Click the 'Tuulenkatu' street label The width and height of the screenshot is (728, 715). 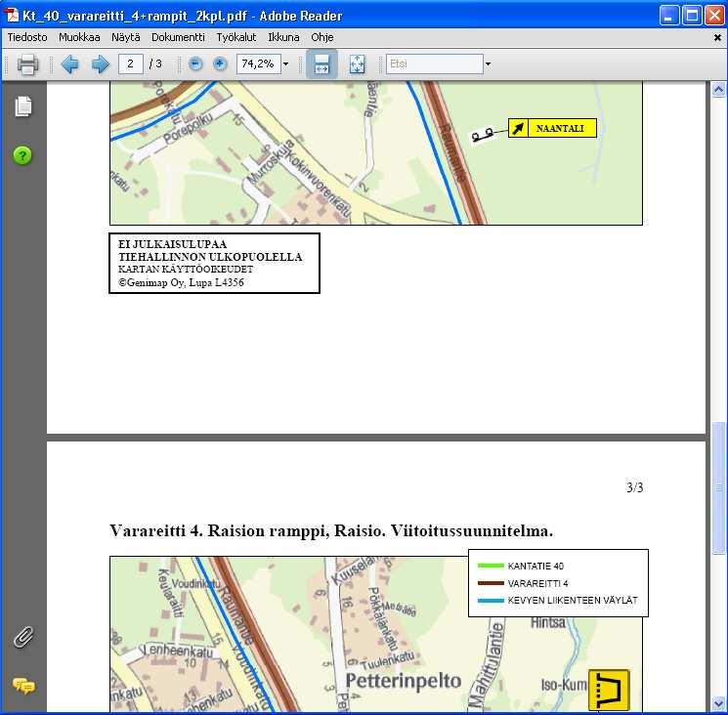[x=388, y=660]
